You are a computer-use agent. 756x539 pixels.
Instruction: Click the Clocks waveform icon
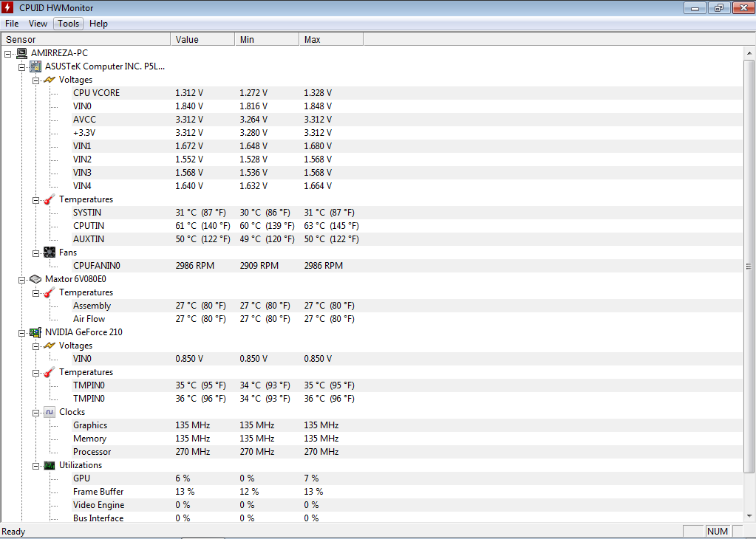coord(50,412)
